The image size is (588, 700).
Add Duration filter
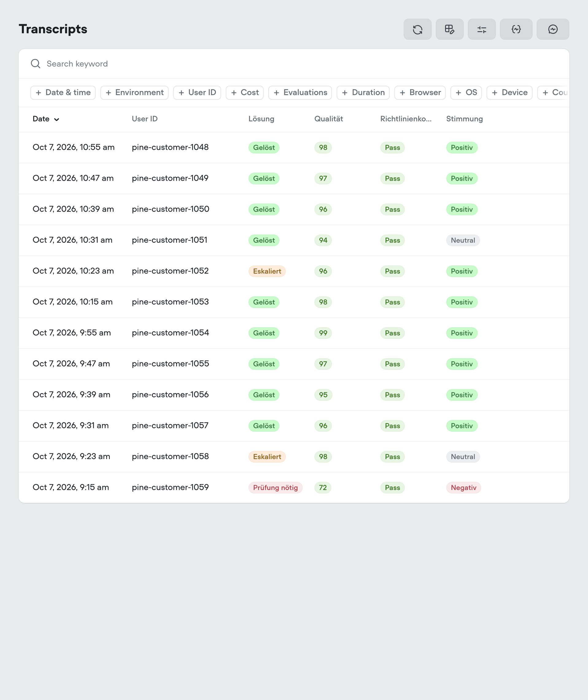coord(363,92)
